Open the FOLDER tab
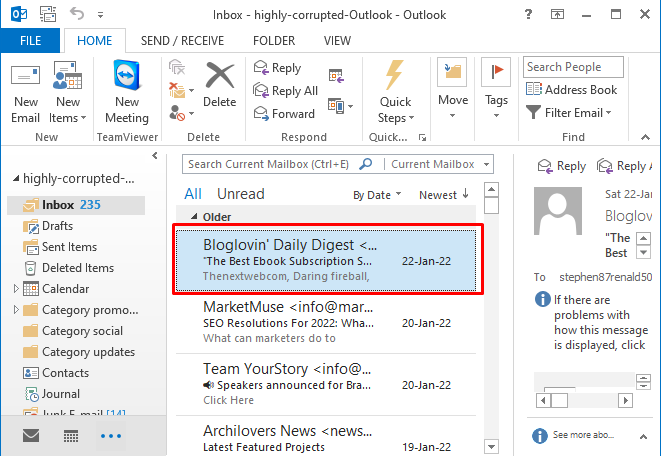Screen dimensions: 661x456 pos(274,41)
